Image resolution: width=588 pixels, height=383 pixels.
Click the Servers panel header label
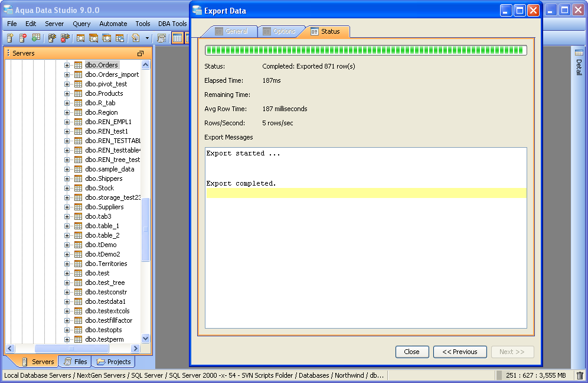pos(23,53)
